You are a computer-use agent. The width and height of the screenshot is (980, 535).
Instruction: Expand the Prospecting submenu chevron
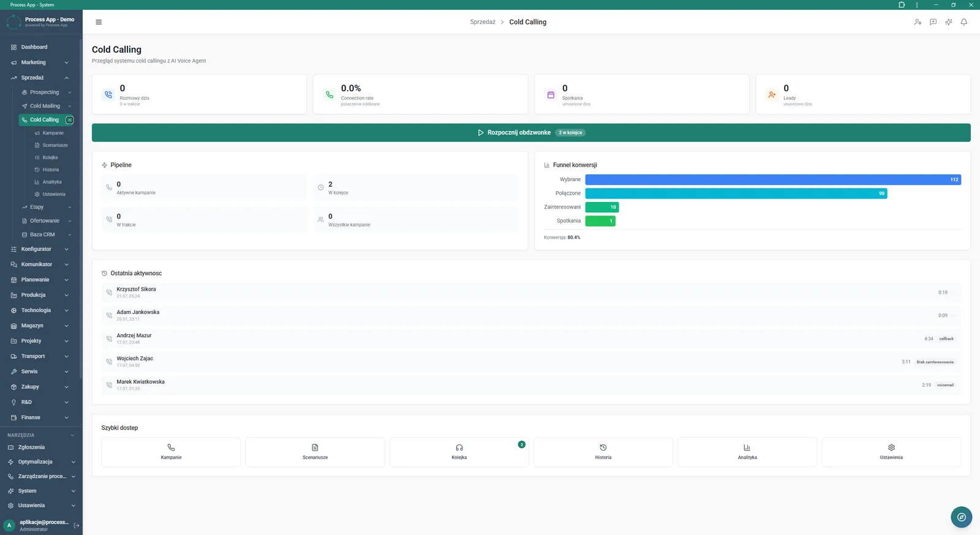(x=70, y=92)
